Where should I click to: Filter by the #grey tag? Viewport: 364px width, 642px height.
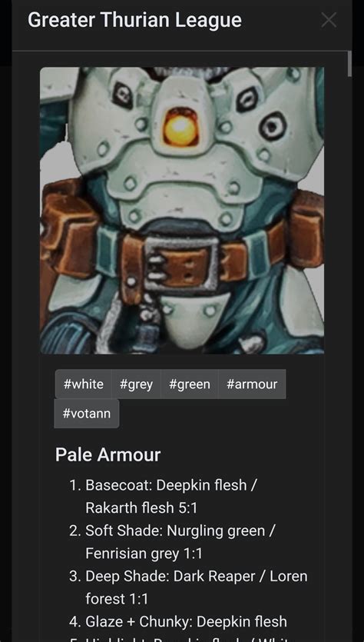tap(136, 384)
